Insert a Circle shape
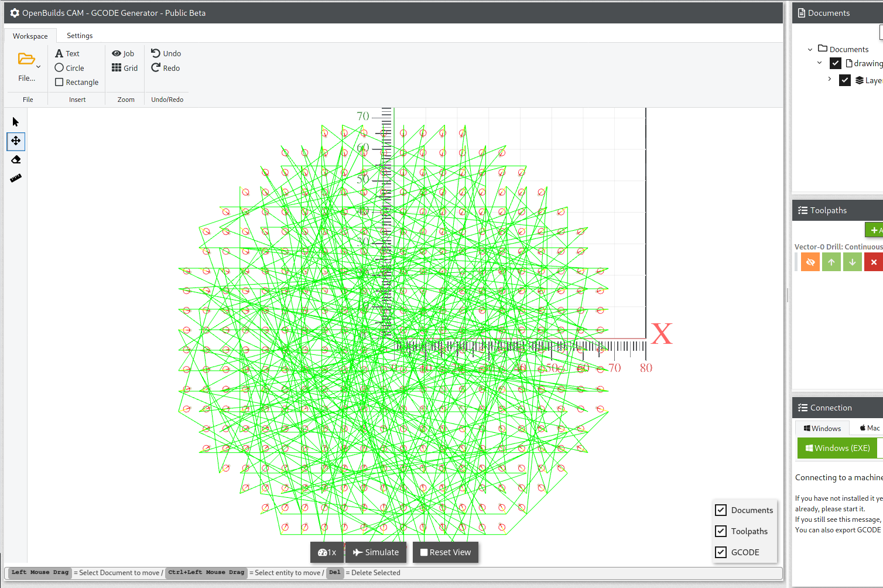Viewport: 883px width, 588px height. (70, 68)
